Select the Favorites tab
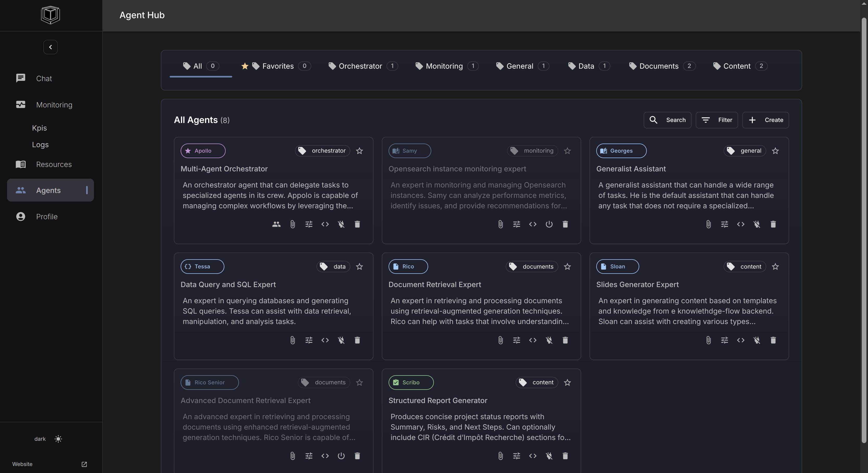 coord(277,66)
